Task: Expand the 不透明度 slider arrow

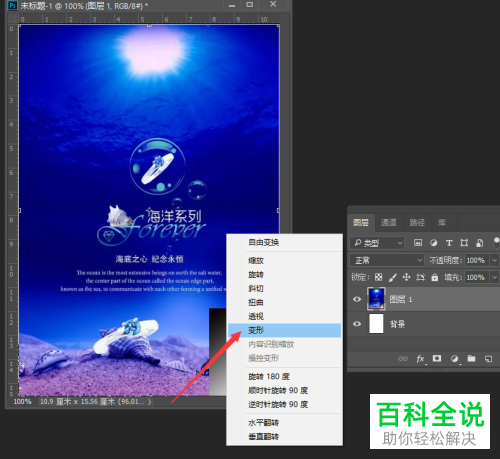Action: tap(495, 260)
